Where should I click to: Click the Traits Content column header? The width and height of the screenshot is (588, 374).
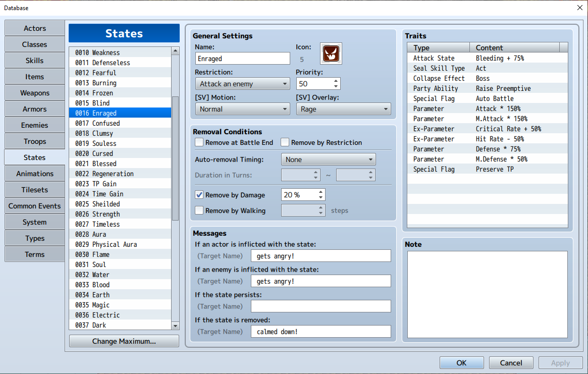point(514,47)
